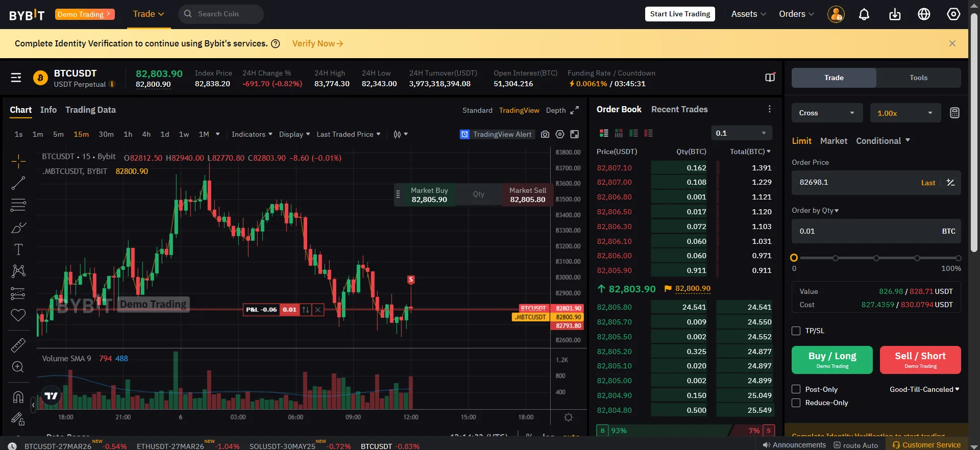Click the Order Price input field
The width and height of the screenshot is (980, 450).
pyautogui.click(x=876, y=183)
